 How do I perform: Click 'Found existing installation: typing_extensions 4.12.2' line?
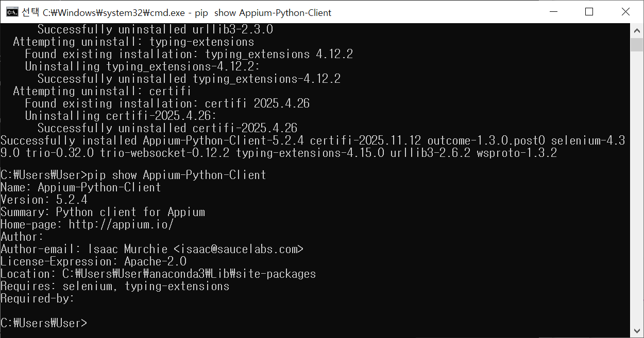click(189, 54)
